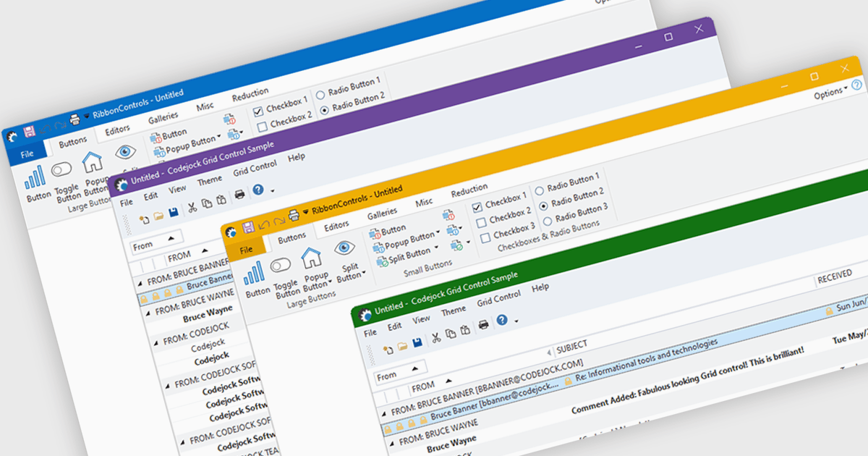Check Checkbox 2 in the blue ribbon window

pyautogui.click(x=263, y=126)
